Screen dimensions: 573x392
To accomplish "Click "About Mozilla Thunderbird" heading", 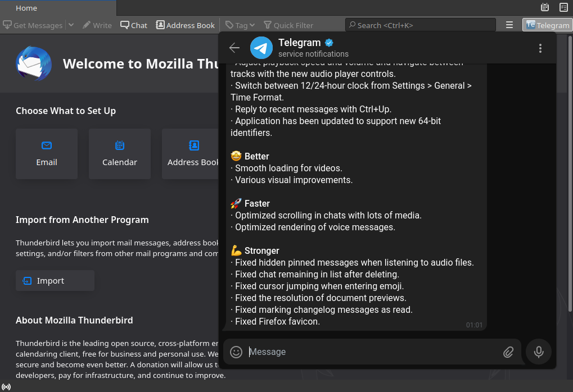I will coord(74,320).
